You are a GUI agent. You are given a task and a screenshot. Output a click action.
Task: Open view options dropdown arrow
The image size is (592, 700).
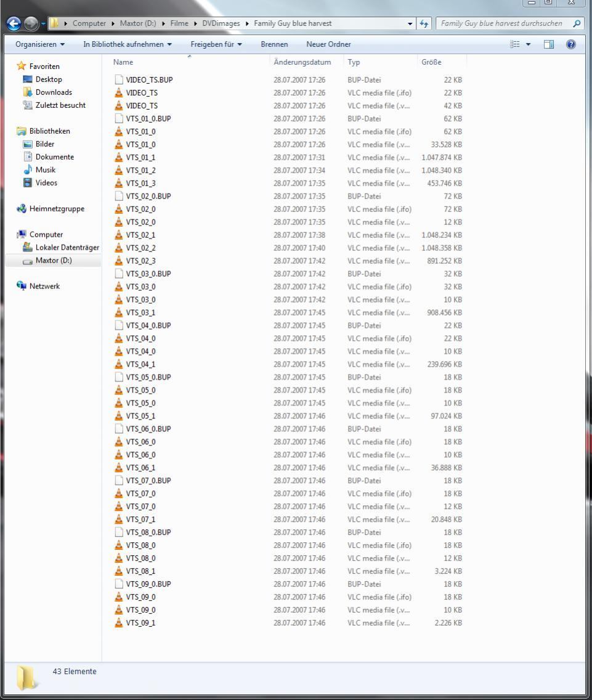[528, 44]
